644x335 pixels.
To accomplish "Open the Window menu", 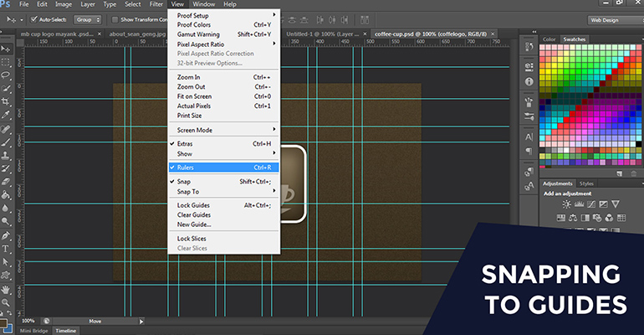I will pyautogui.click(x=204, y=4).
